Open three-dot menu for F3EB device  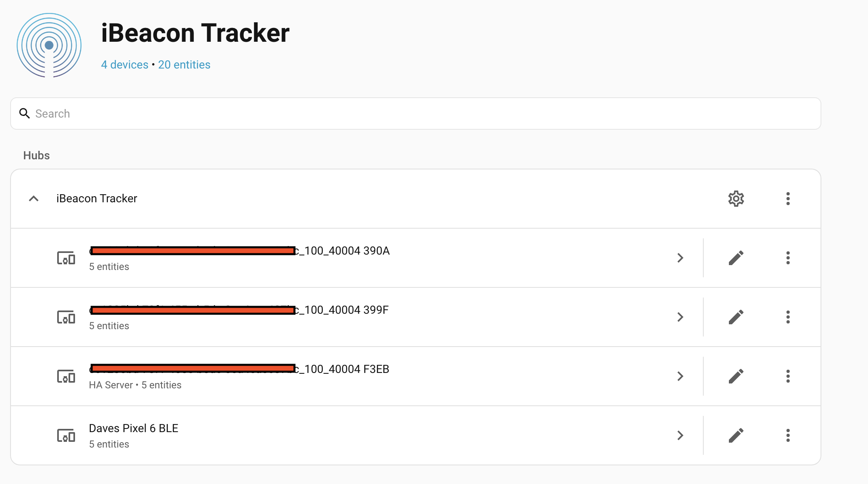tap(788, 376)
